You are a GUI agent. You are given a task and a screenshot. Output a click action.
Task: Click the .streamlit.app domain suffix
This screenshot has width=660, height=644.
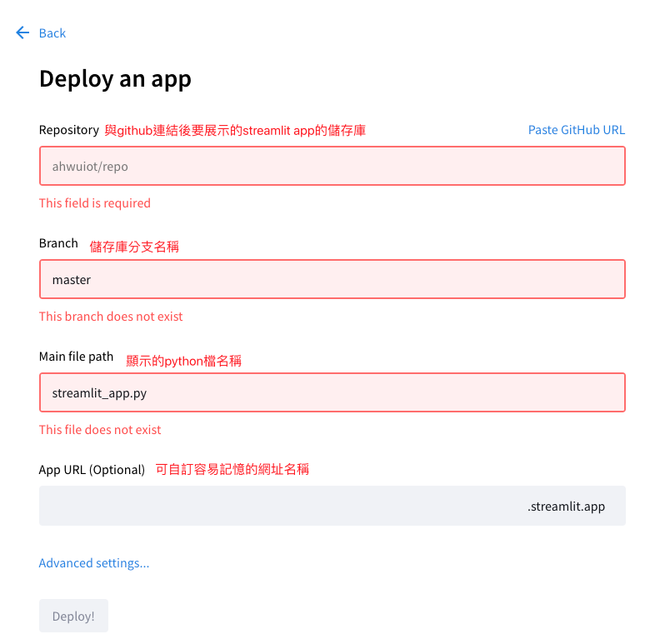(x=566, y=506)
